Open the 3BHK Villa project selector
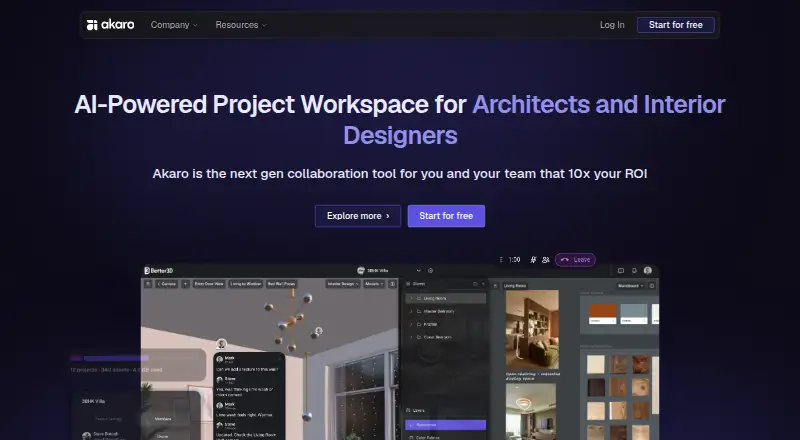The width and height of the screenshot is (800, 440). tap(389, 271)
